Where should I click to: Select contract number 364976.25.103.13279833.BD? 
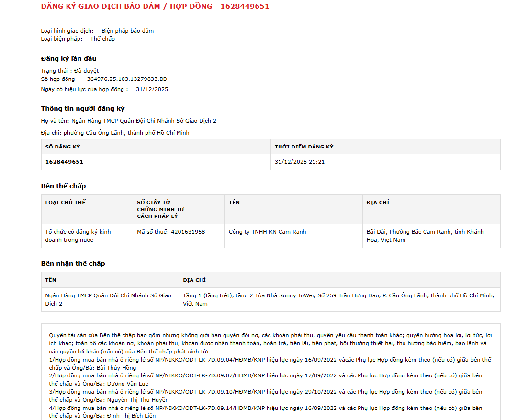[127, 79]
